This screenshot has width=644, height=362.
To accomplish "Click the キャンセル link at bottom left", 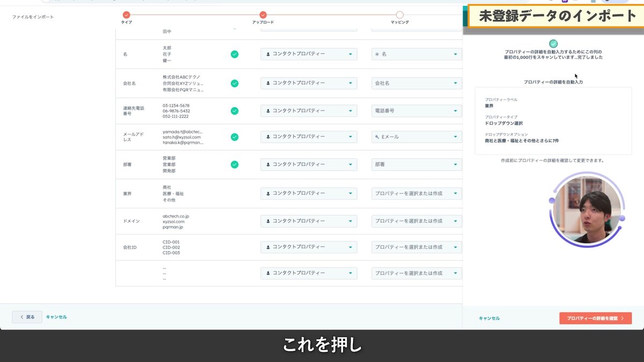I will tap(56, 317).
